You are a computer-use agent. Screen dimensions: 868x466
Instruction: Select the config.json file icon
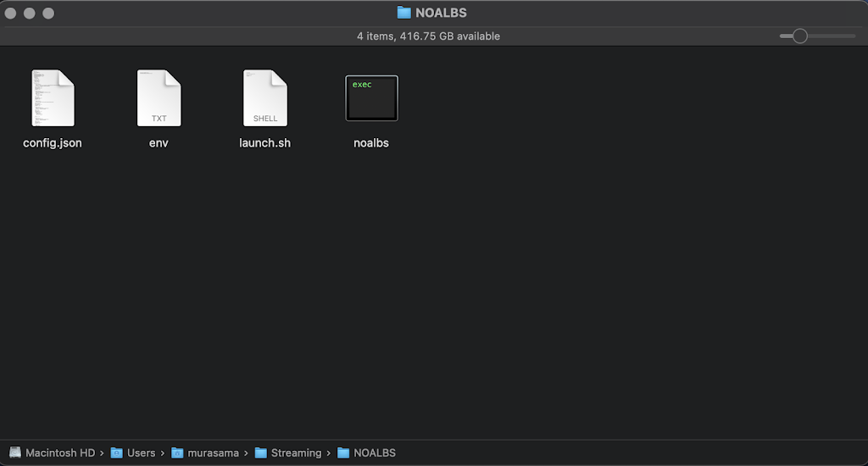53,98
